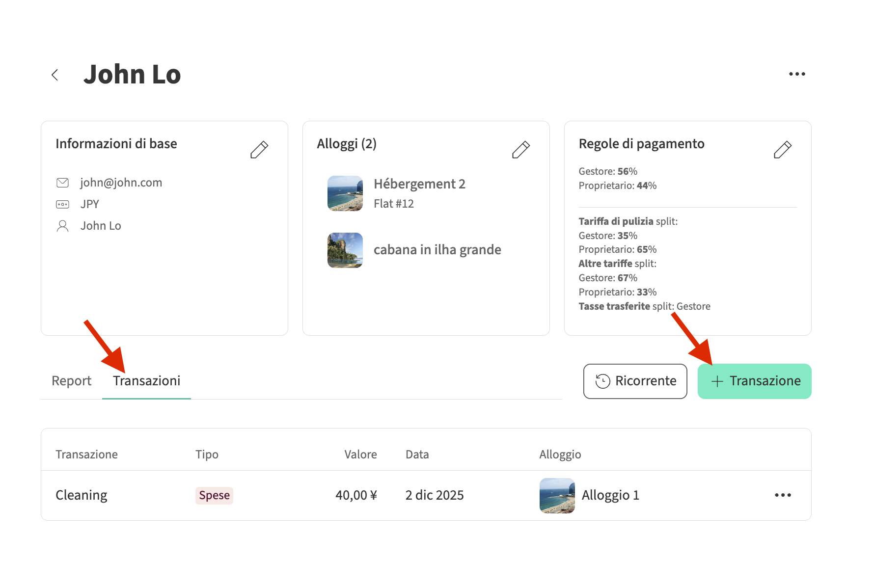Image resolution: width=874 pixels, height=588 pixels.
Task: Edit Regole di pagamento with pencil icon
Action: pyautogui.click(x=782, y=150)
